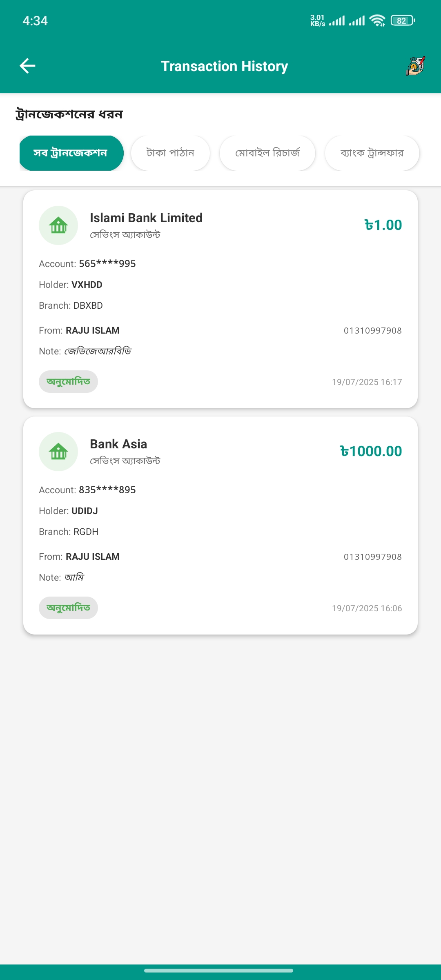Tap the battery indicator icon
The height and width of the screenshot is (980, 441).
coord(403,20)
